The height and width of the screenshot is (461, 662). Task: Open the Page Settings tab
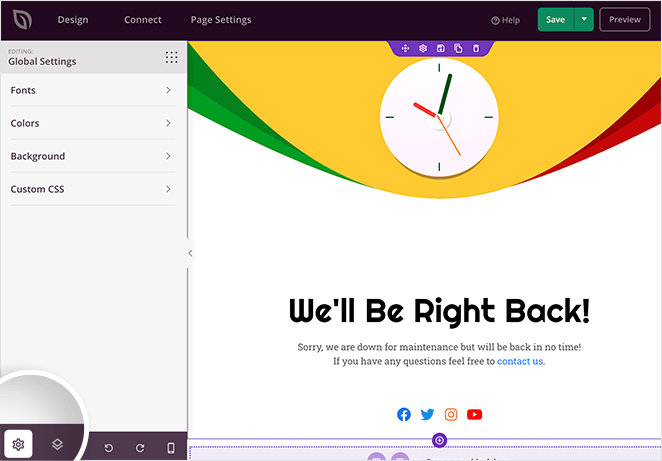click(x=221, y=20)
